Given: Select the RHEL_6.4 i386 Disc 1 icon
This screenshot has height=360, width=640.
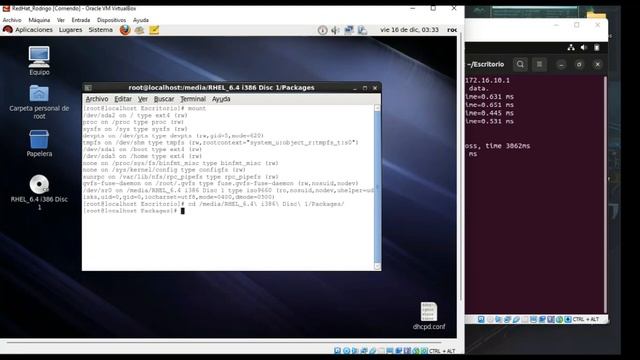Looking at the screenshot, I should coord(39,192).
